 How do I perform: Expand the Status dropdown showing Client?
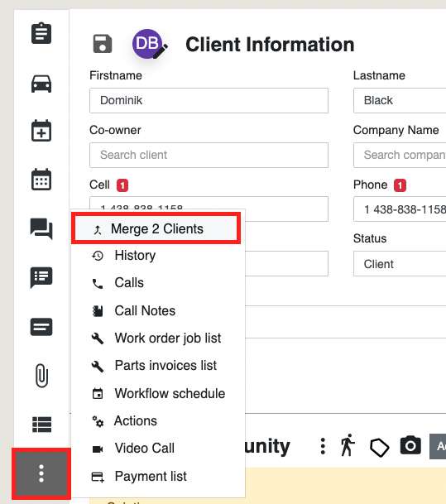click(400, 264)
